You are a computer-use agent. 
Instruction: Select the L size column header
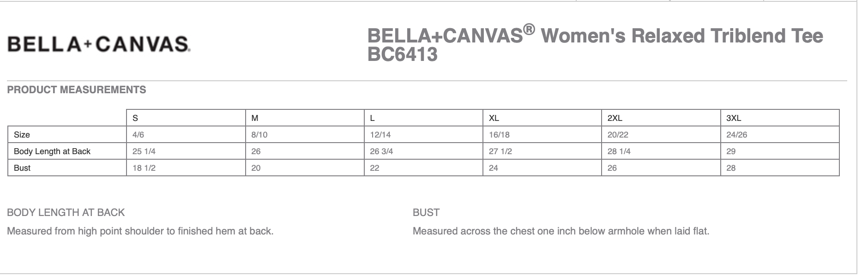pos(372,118)
